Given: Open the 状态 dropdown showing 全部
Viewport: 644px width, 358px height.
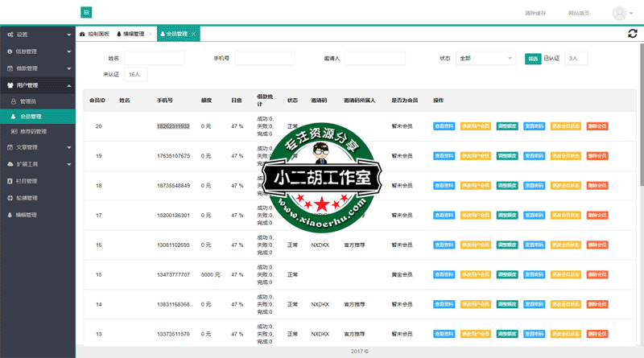Looking at the screenshot, I should tap(485, 58).
